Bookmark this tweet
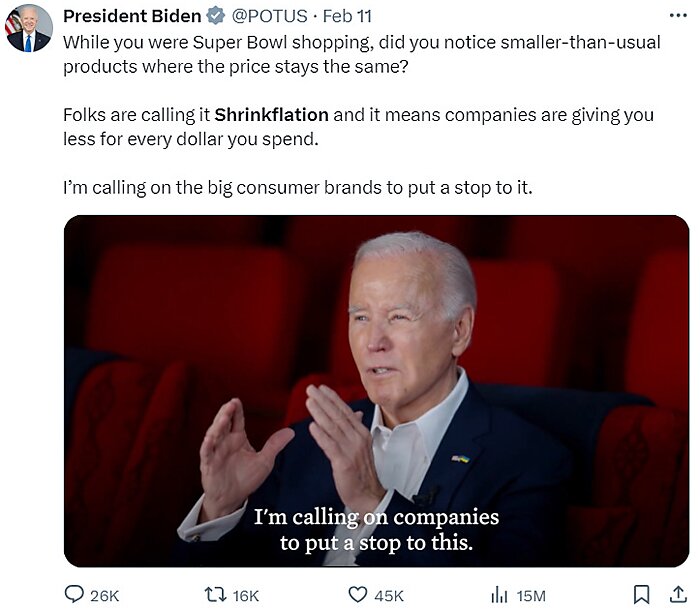Viewport: 700px width, 610px height. point(642,594)
